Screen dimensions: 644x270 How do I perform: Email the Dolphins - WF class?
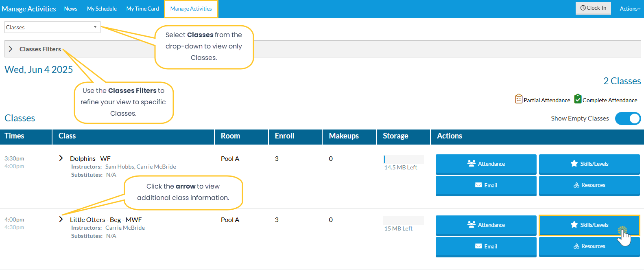point(486,186)
